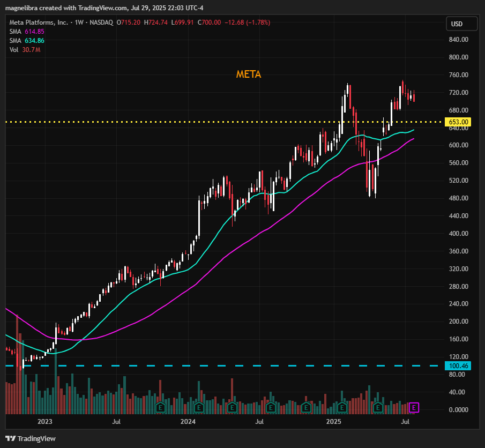Click the earnings E marker just after 2024
485x448 pixels.
199,407
